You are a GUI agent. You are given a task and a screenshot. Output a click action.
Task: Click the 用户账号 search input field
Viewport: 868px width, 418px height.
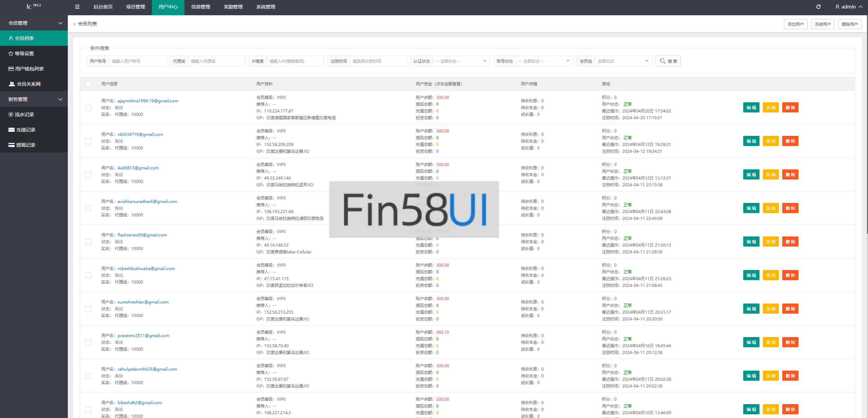click(137, 61)
